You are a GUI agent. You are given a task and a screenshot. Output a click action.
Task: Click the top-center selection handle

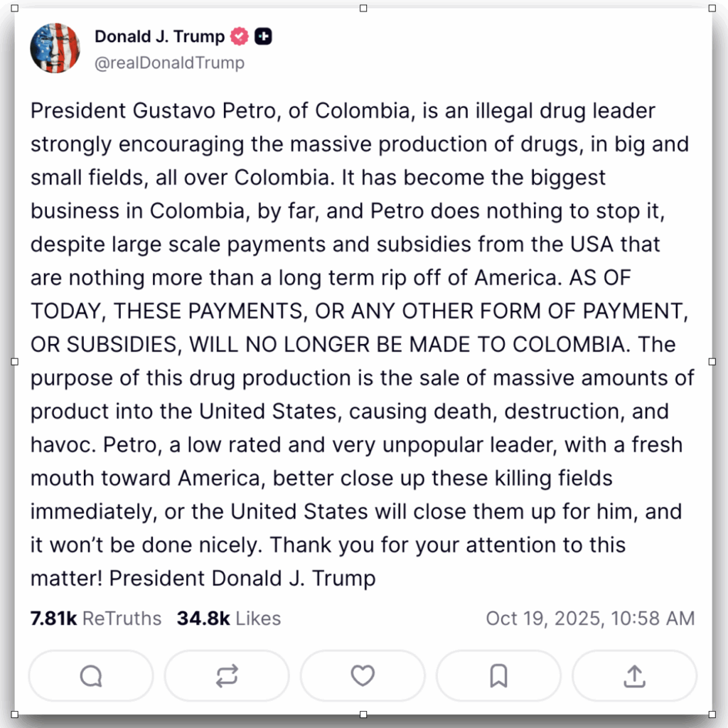(363, 9)
